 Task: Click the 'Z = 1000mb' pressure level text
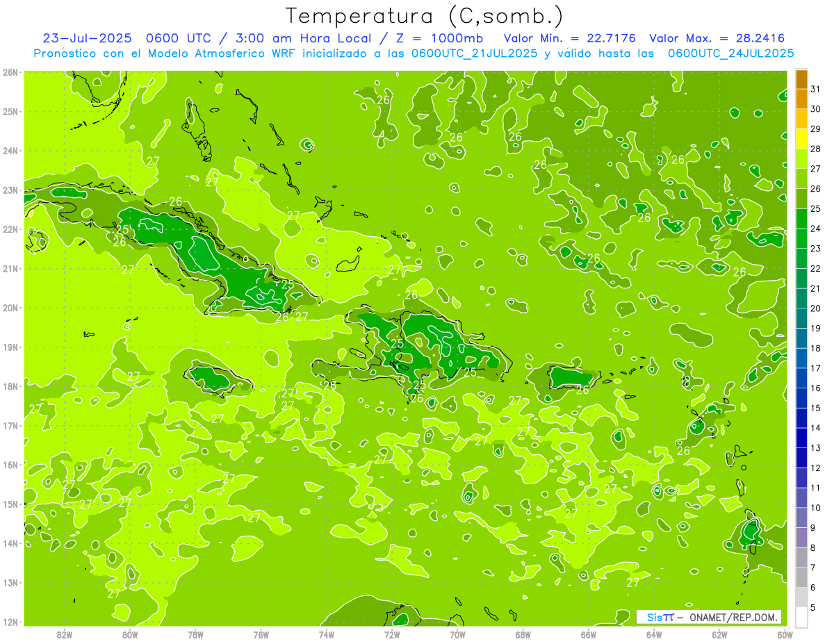pyautogui.click(x=438, y=39)
